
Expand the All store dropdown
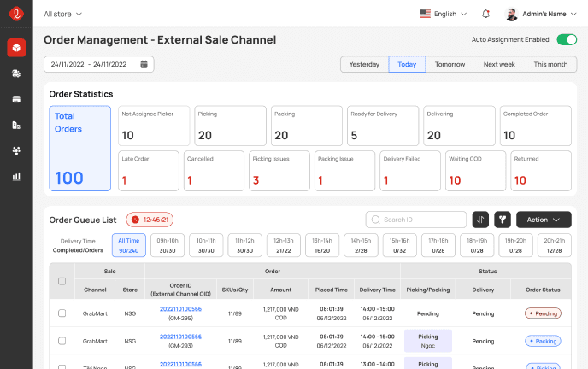63,14
